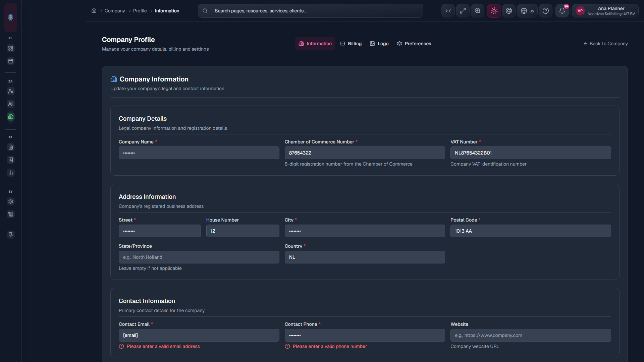Image resolution: width=644 pixels, height=362 pixels.
Task: Open the dashboard grid icon in sidebar
Action: [x=11, y=48]
